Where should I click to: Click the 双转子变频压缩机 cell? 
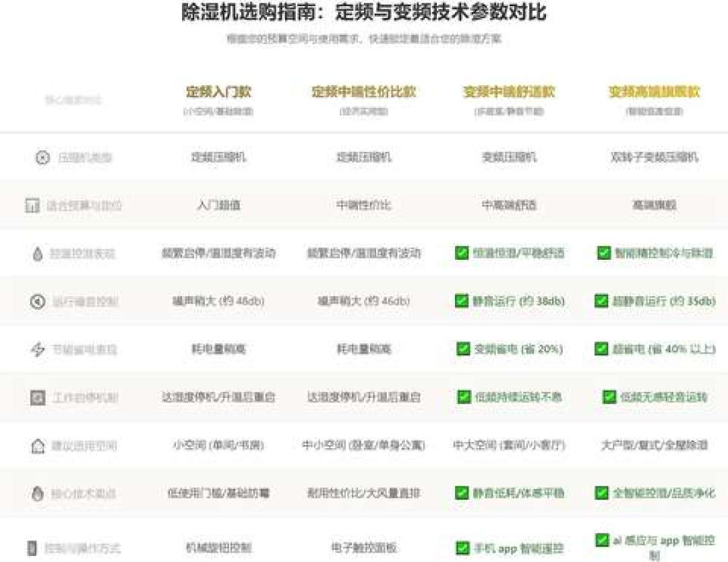[654, 157]
